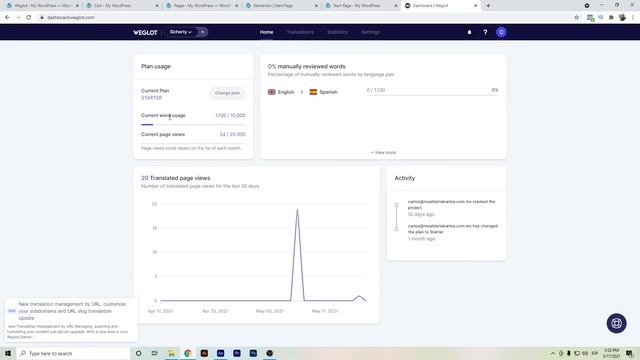Open Adobe Illustrator from taskbar
This screenshot has width=640, height=360.
[204, 353]
